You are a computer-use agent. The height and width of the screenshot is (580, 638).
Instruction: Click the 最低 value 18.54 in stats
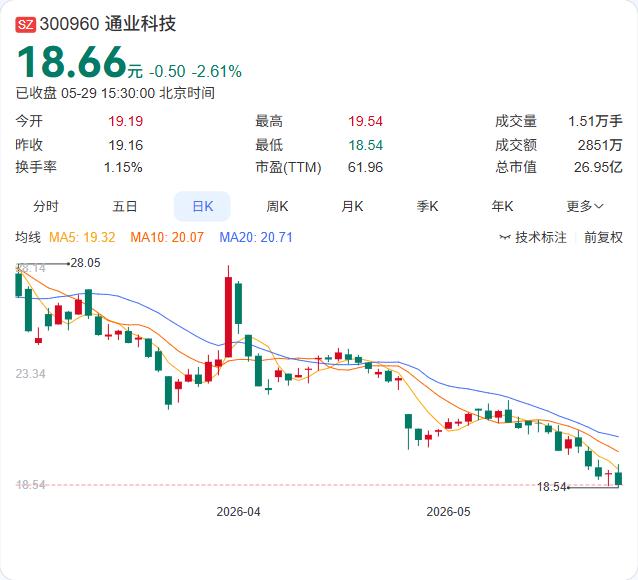point(365,145)
